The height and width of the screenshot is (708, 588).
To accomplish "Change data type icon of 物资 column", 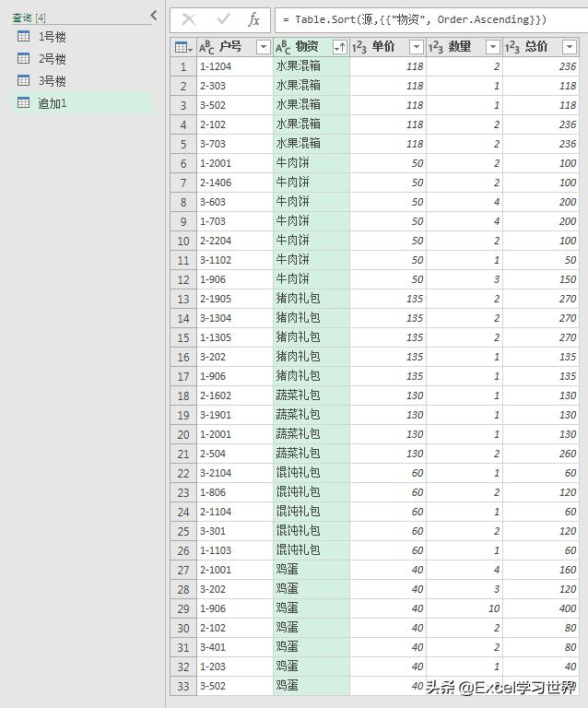I will (283, 47).
